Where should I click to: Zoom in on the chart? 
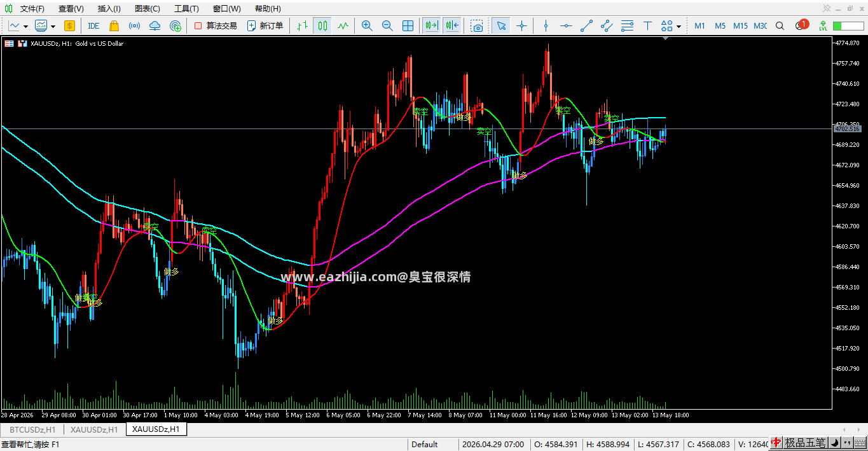pyautogui.click(x=367, y=25)
